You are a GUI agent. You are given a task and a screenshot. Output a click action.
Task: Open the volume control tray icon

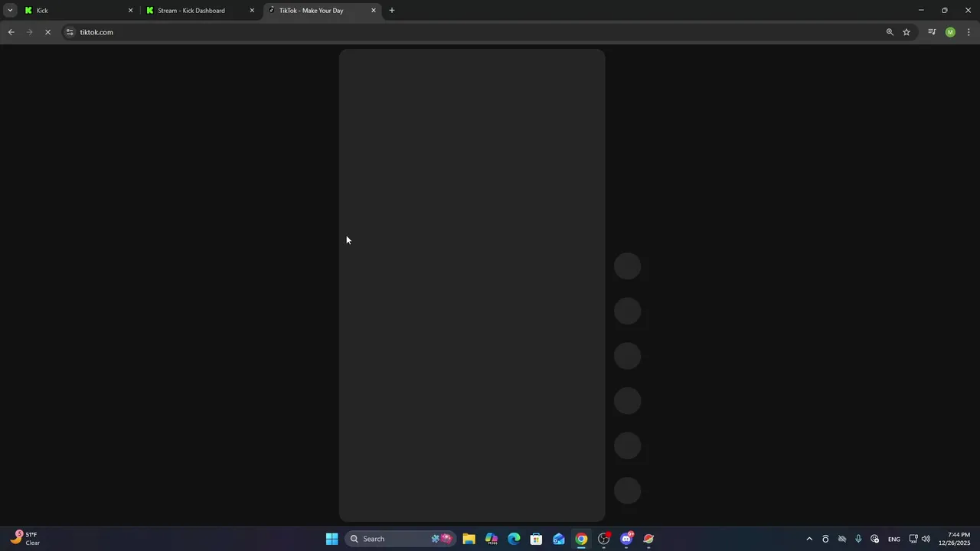[926, 539]
